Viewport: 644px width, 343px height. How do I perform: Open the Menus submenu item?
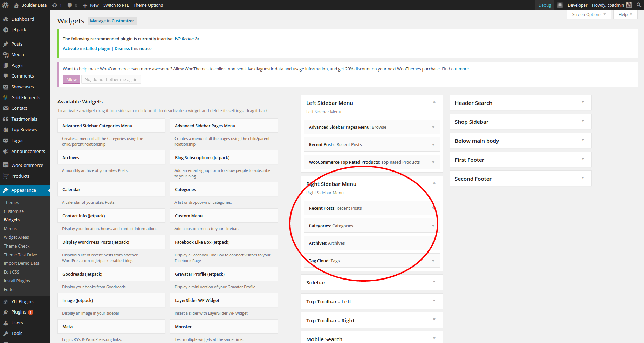(x=10, y=229)
